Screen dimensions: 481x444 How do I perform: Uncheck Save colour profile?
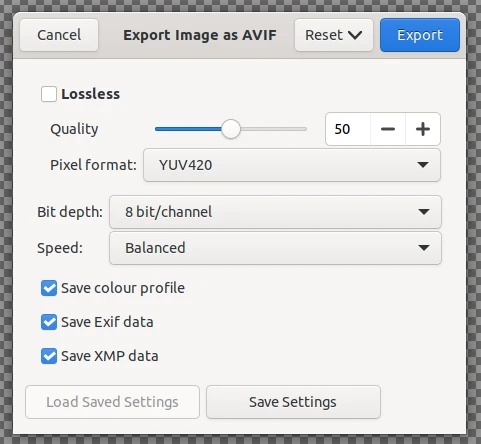(x=49, y=288)
